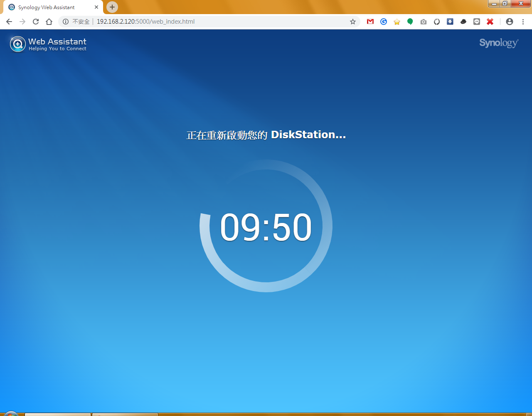Image resolution: width=532 pixels, height=416 pixels.
Task: Open the camera screenshot extension
Action: point(424,22)
